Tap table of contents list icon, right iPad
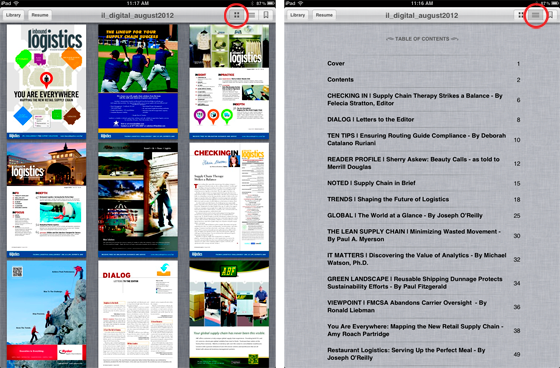Screen dimensions: 560x368 (x=535, y=15)
